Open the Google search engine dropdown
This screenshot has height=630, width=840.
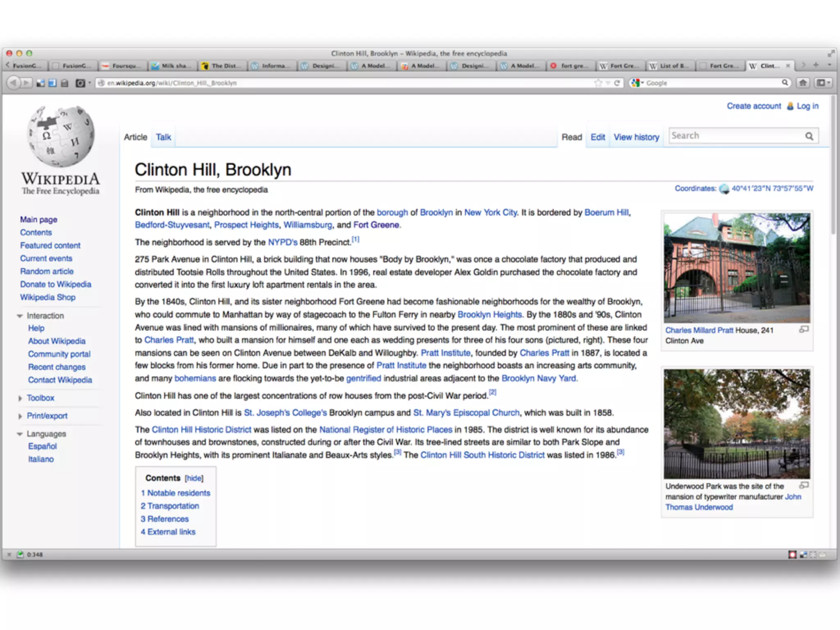637,83
